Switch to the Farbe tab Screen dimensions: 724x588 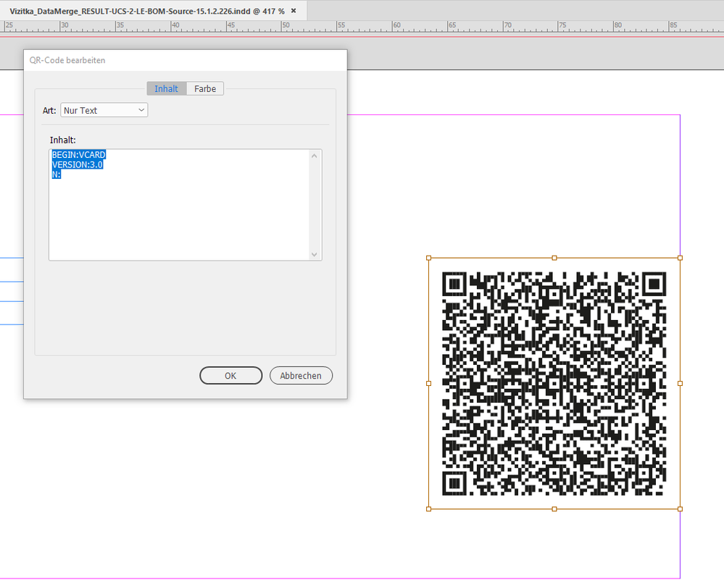click(205, 88)
